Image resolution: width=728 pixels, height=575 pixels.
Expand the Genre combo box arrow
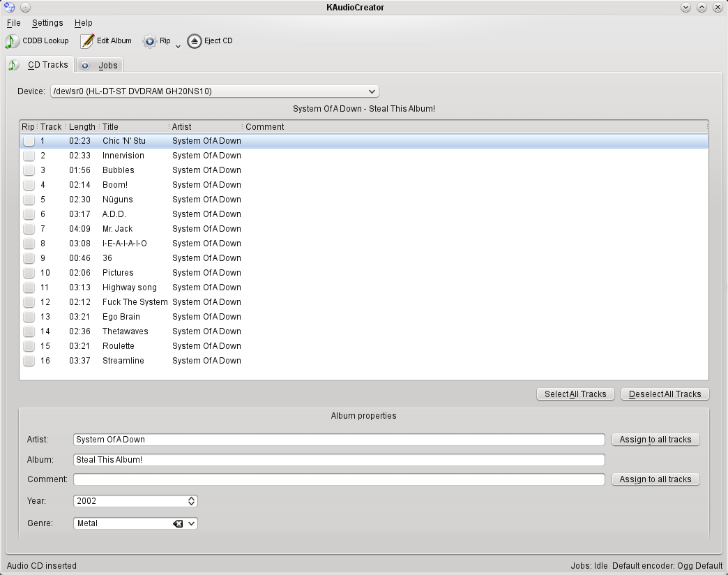point(191,523)
